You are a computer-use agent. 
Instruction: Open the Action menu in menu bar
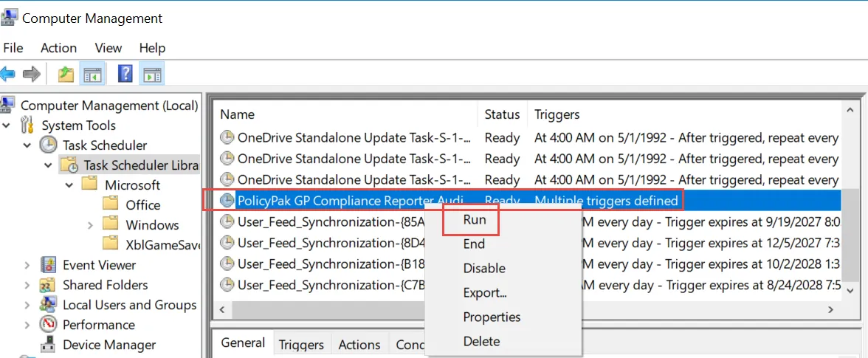click(58, 48)
